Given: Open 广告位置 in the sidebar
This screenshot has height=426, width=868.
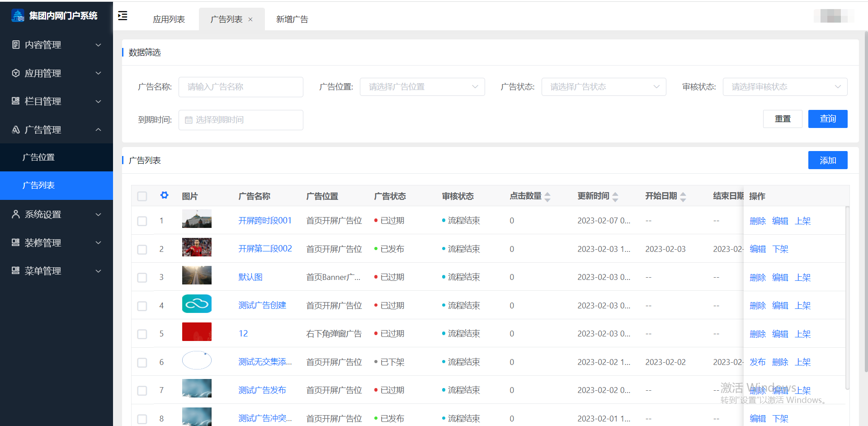Looking at the screenshot, I should (57, 157).
